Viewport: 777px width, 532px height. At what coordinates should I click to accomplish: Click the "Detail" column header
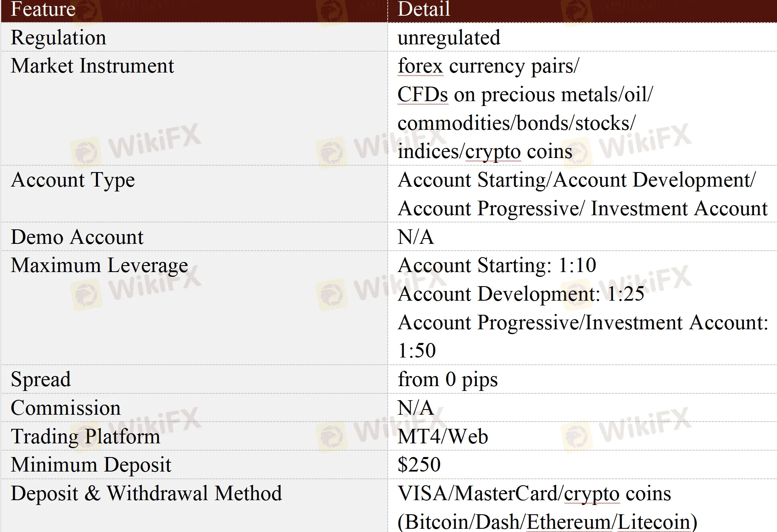[424, 9]
